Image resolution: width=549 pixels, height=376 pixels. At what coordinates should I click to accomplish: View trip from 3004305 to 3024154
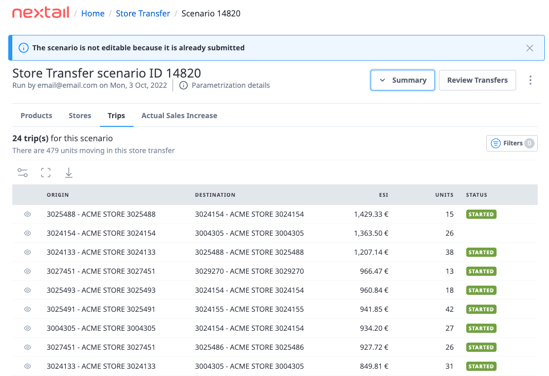tap(27, 328)
